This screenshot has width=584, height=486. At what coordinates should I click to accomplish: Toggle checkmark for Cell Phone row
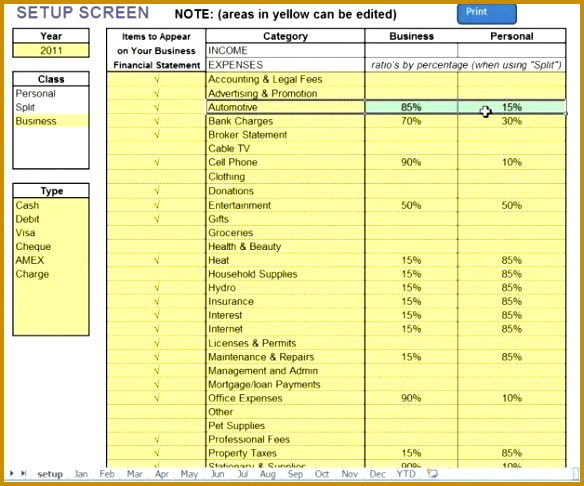click(x=156, y=162)
